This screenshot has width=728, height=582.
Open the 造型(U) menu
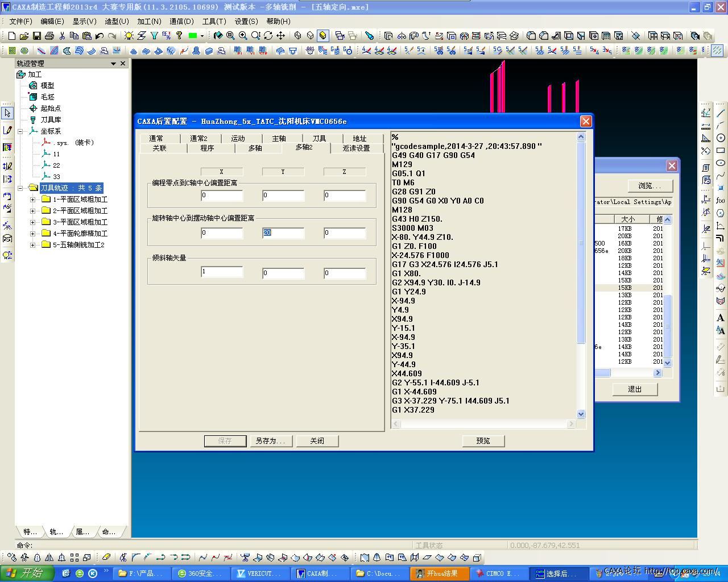pyautogui.click(x=117, y=21)
